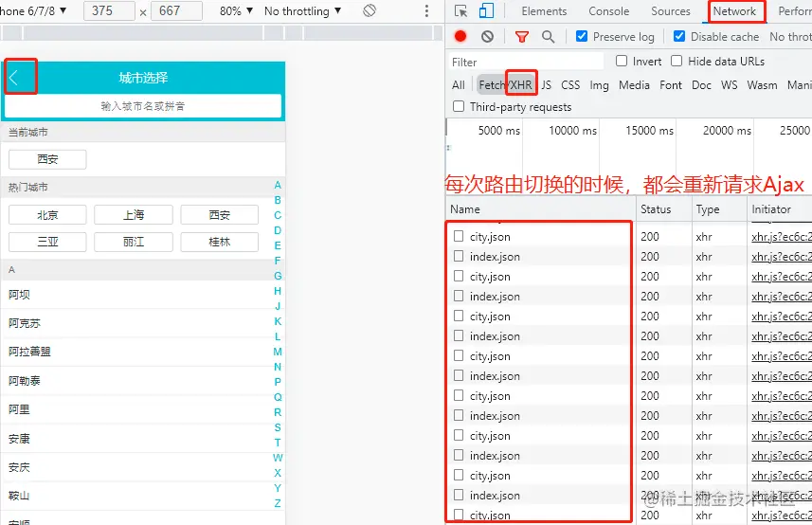The width and height of the screenshot is (812, 525).
Task: Open initiator link of first city.json request
Action: [x=782, y=237]
